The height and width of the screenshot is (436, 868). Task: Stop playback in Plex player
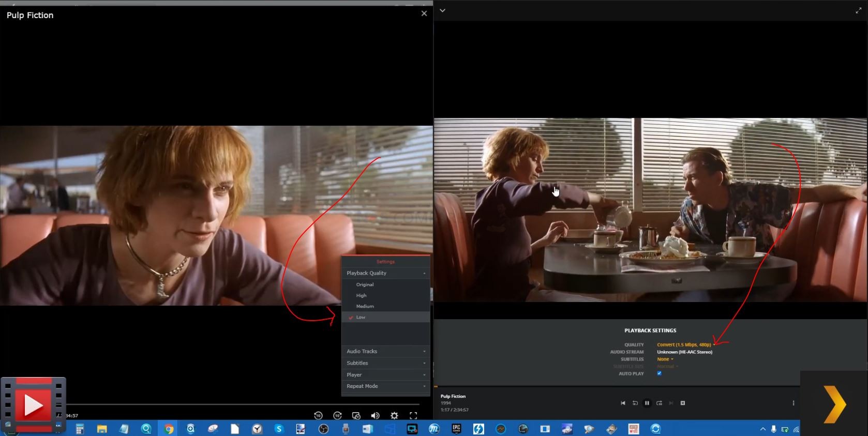[x=683, y=403]
